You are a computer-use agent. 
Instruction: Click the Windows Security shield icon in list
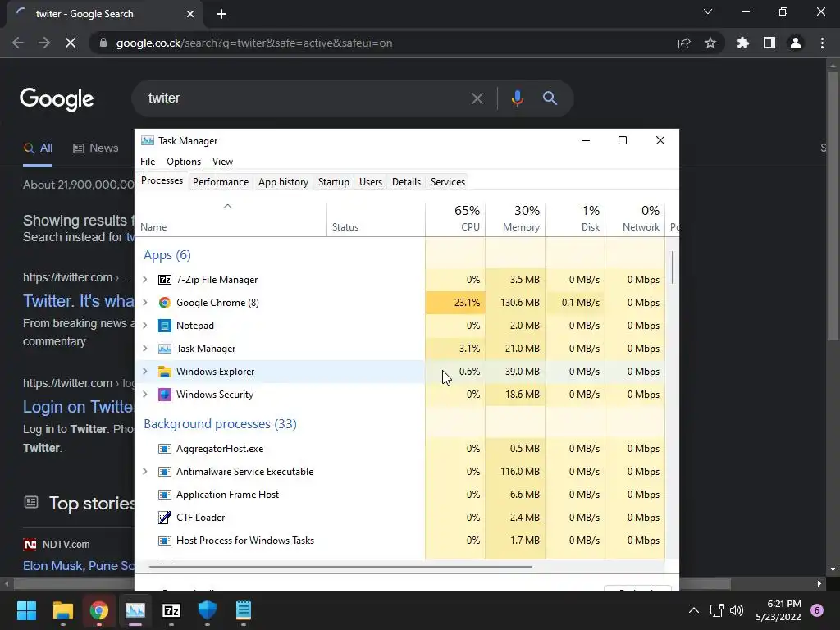click(x=164, y=395)
